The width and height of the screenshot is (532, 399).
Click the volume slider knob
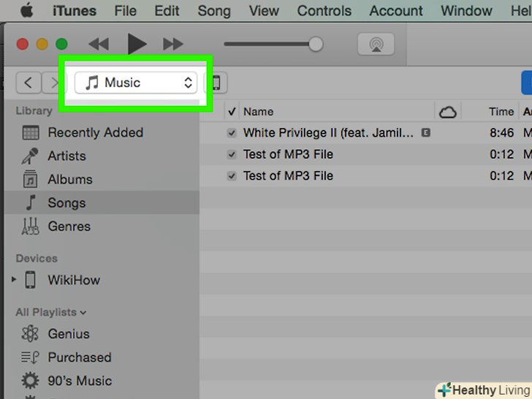point(316,45)
